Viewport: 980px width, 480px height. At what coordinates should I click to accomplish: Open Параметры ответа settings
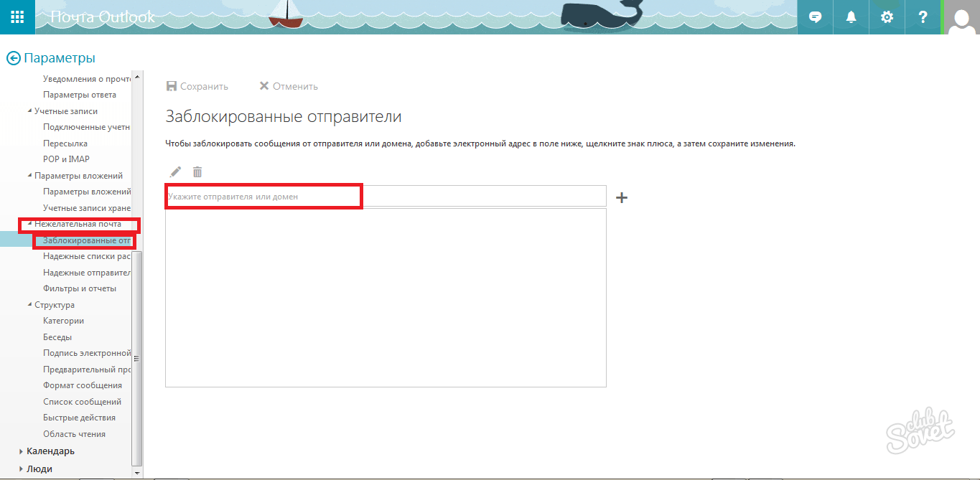[x=80, y=95]
